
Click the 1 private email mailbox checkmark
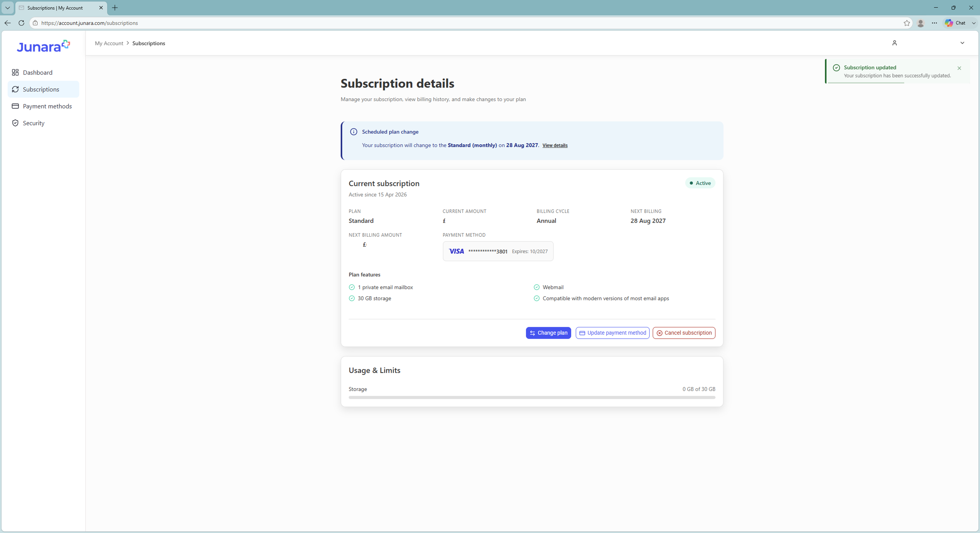[351, 287]
